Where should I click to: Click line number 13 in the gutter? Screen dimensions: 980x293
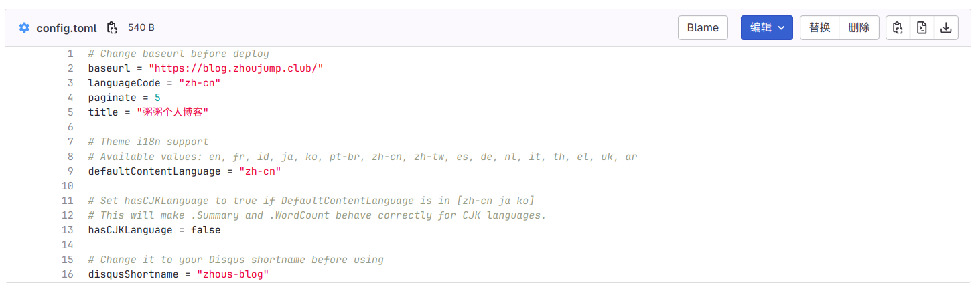click(x=68, y=230)
